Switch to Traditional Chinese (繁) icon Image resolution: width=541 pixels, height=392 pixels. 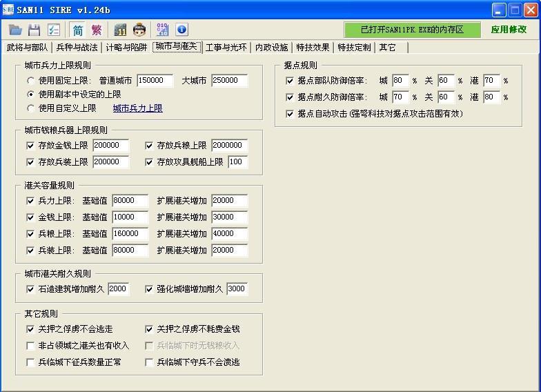pyautogui.click(x=97, y=30)
